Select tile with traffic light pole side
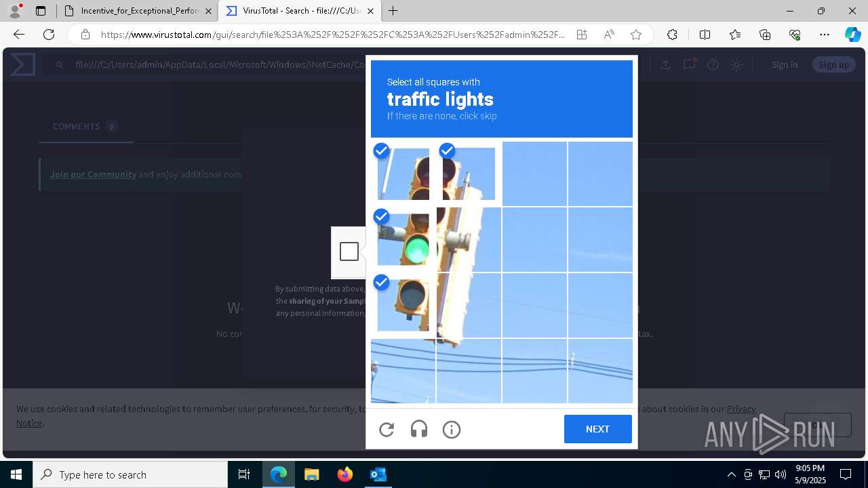The width and height of the screenshot is (868, 488). tap(469, 239)
